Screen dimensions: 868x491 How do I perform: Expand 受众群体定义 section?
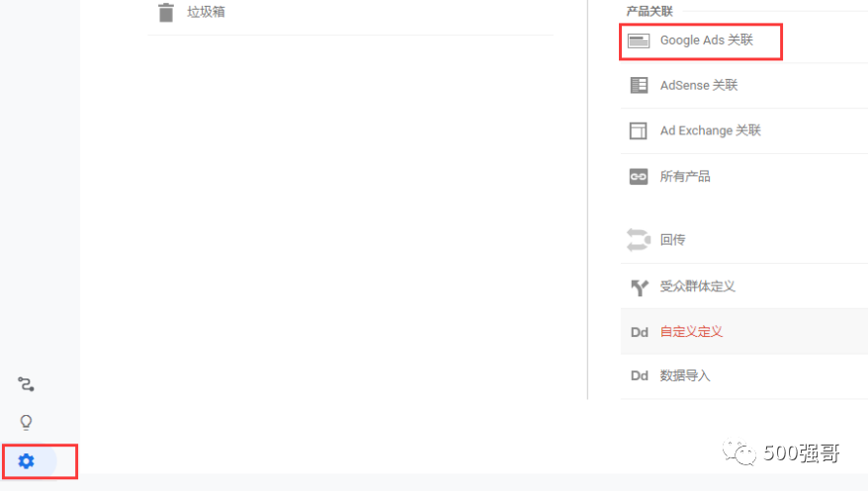[x=697, y=286]
